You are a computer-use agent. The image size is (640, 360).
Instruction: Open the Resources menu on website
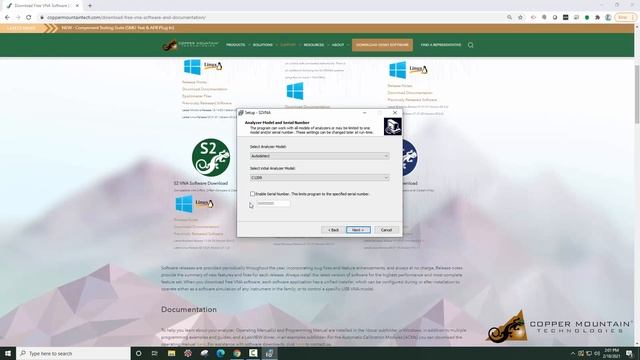[x=313, y=45]
